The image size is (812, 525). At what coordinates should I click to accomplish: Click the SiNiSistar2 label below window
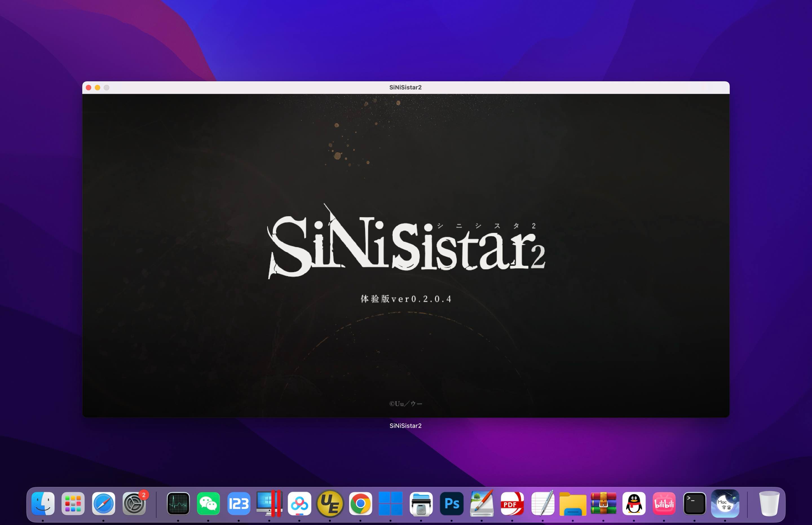coord(405,425)
